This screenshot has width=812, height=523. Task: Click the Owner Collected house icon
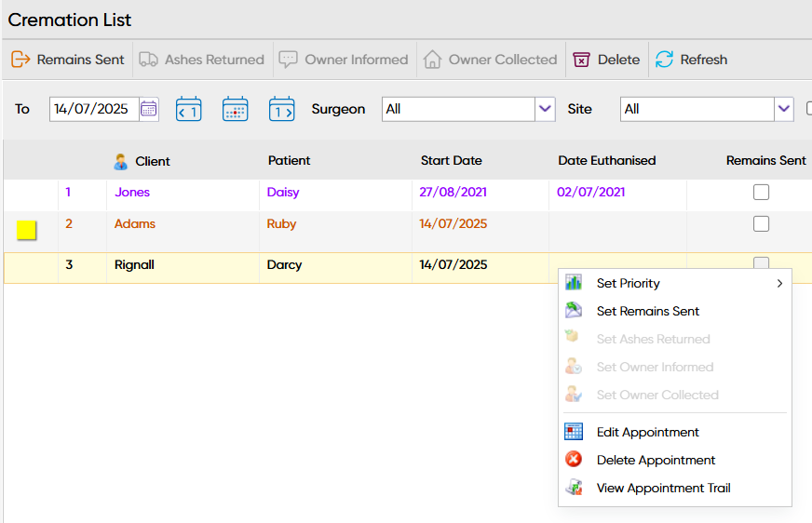[432, 60]
